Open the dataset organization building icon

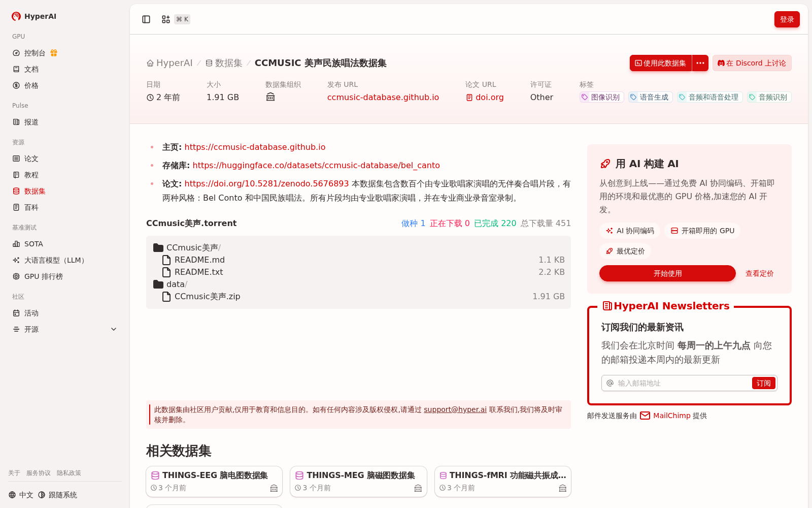(270, 97)
